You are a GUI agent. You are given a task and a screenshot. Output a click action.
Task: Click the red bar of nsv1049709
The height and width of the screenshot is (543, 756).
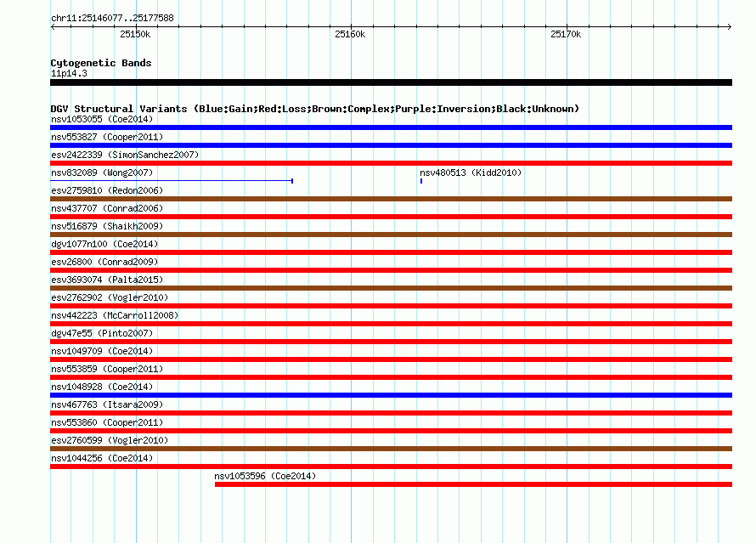[x=391, y=359]
